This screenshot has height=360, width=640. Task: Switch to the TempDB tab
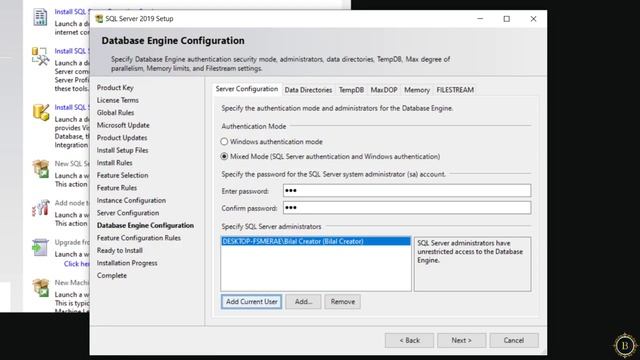pyautogui.click(x=351, y=90)
